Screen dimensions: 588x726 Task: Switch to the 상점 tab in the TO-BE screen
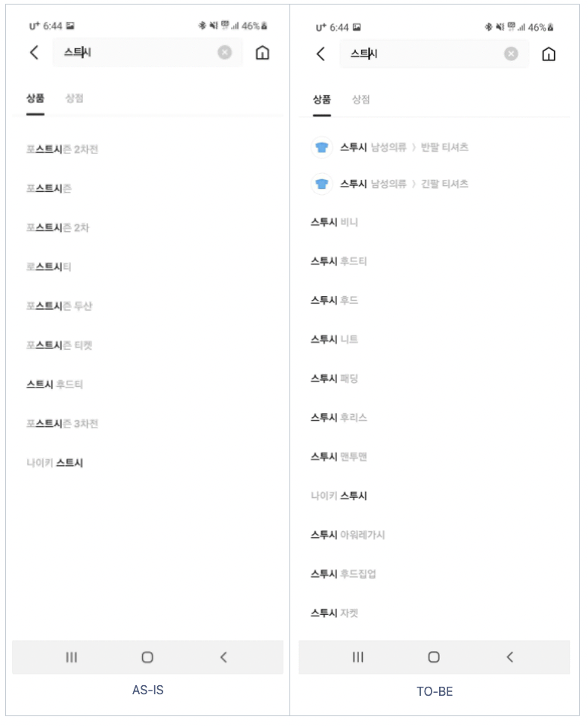click(361, 100)
